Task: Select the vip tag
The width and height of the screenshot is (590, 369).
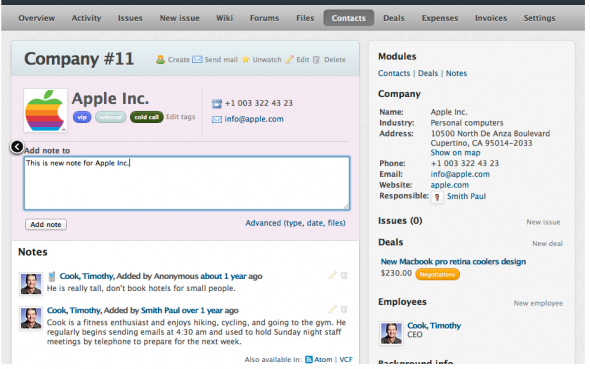Action: click(x=82, y=117)
